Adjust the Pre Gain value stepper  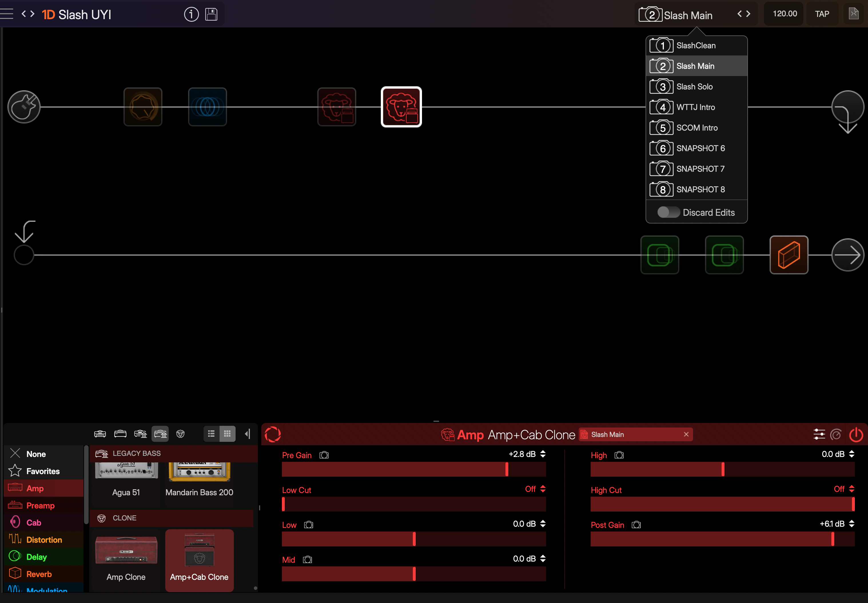(x=543, y=454)
